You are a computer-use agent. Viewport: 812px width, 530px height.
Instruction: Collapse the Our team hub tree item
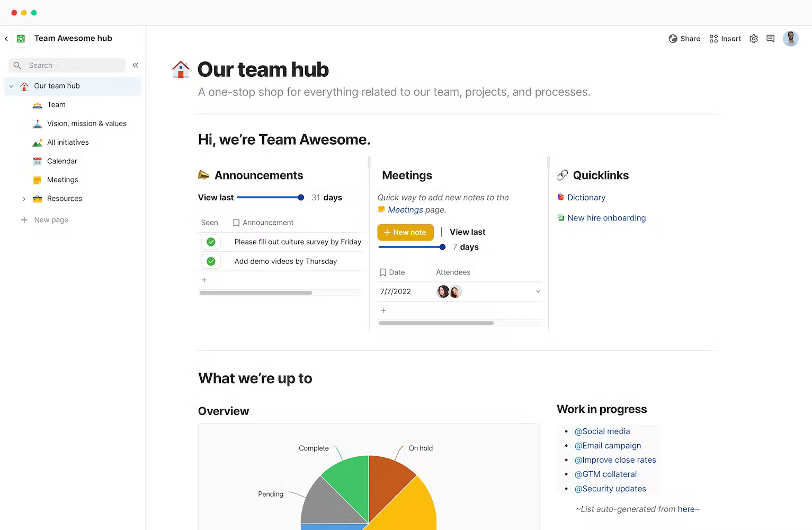point(11,86)
